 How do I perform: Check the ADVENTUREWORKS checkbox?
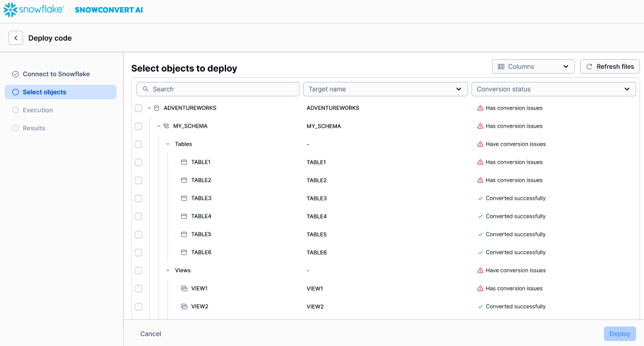[x=138, y=108]
